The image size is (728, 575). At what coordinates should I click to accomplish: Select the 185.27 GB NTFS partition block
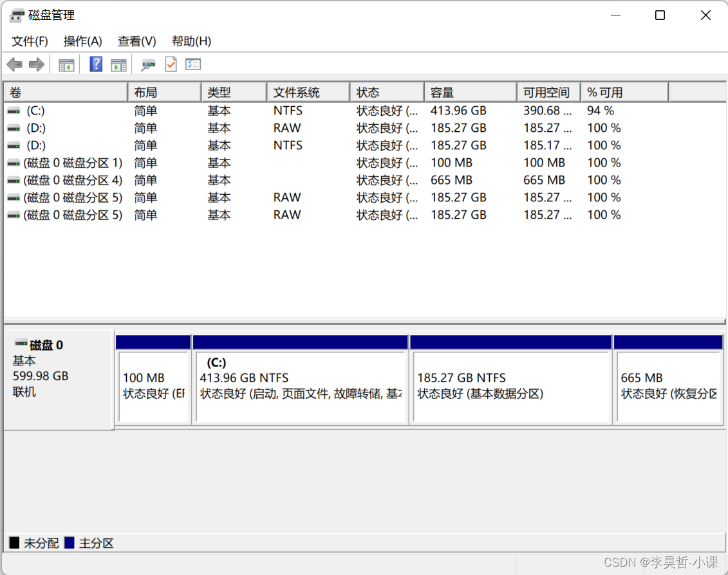pyautogui.click(x=510, y=386)
